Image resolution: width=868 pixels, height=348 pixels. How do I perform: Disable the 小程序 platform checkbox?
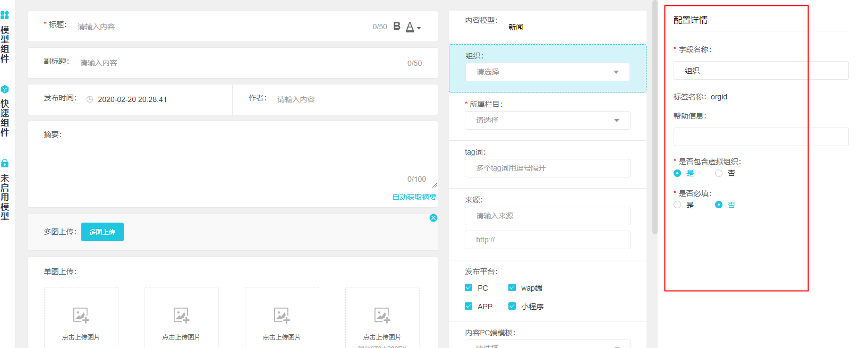point(512,306)
